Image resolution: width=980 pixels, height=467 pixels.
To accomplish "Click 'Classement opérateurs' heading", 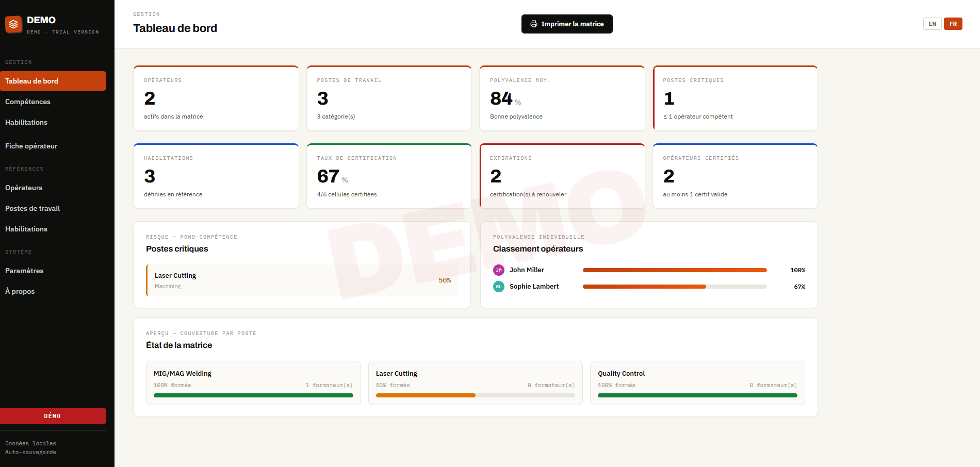I will (x=538, y=248).
